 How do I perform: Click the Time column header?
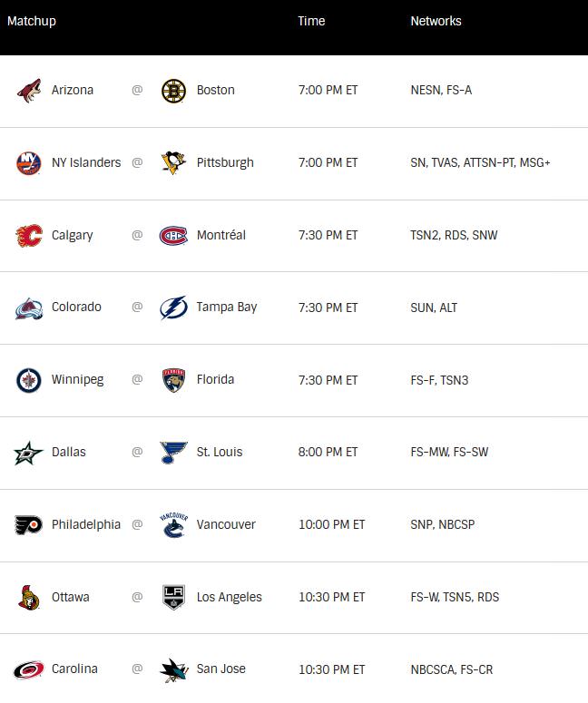pyautogui.click(x=311, y=21)
